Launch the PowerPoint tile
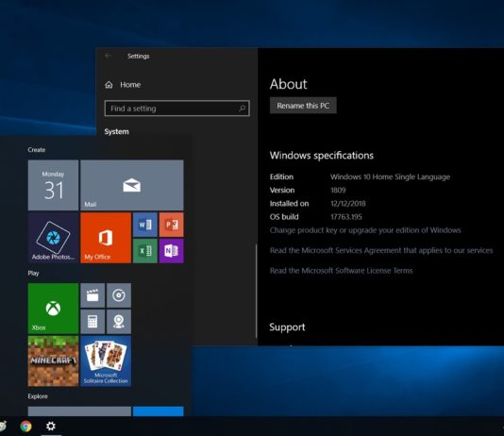Screen dimensions: 504x436 pyautogui.click(x=172, y=225)
